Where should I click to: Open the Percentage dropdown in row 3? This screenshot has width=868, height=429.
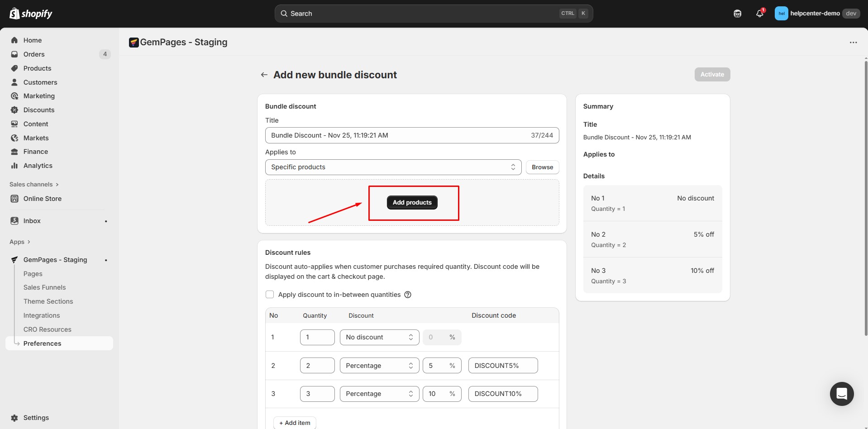[x=379, y=394]
